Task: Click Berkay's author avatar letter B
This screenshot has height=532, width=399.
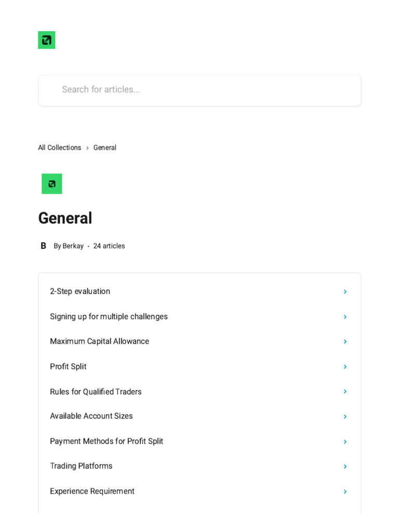Action: click(44, 246)
